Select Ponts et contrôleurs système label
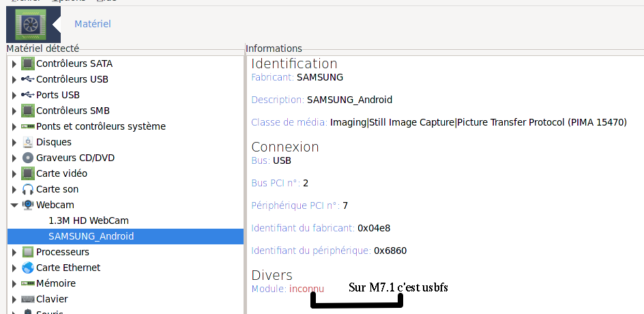Screen dimensions: 644x314 tap(101, 126)
